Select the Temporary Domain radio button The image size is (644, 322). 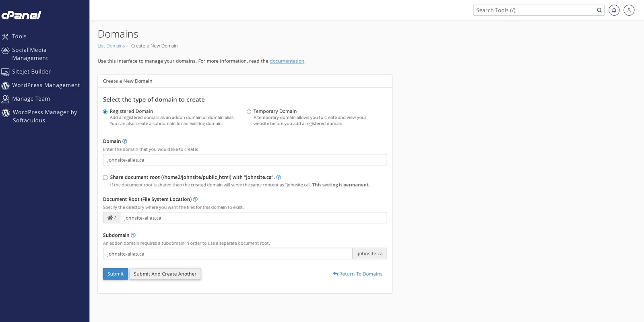point(249,111)
